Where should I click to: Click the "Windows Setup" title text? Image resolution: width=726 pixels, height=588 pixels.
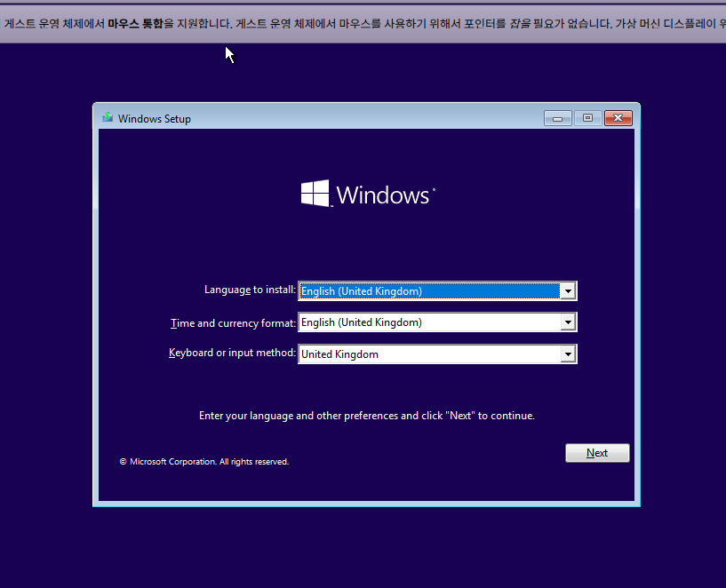(155, 119)
